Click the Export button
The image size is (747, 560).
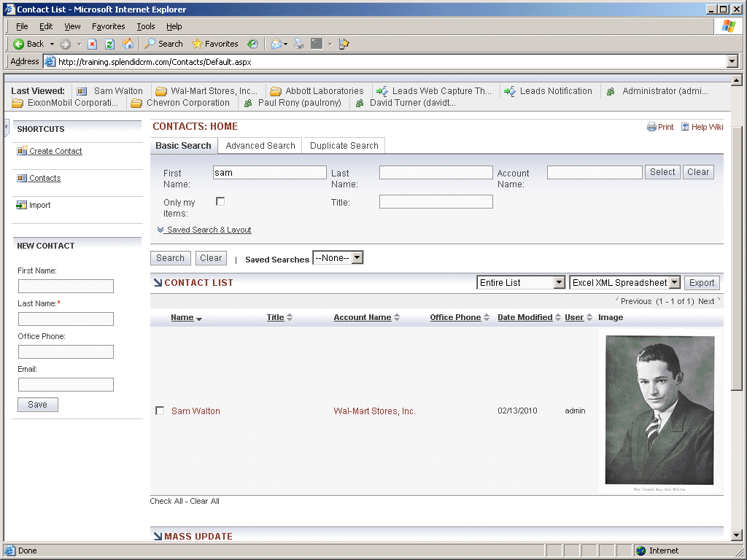point(702,283)
